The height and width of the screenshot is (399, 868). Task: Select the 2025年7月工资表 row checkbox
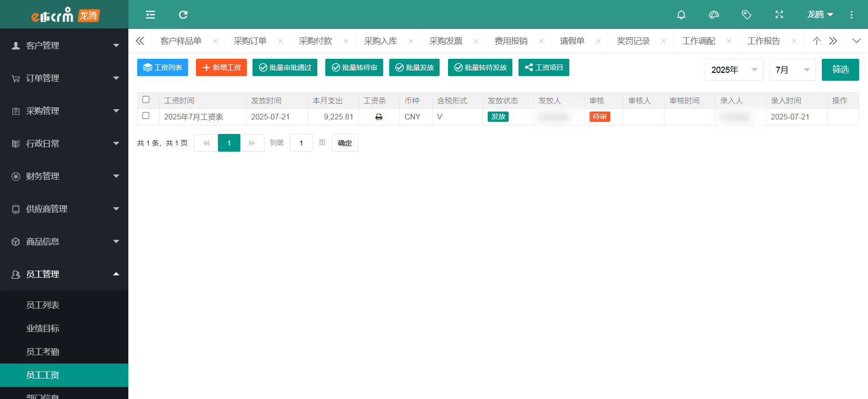[x=146, y=116]
